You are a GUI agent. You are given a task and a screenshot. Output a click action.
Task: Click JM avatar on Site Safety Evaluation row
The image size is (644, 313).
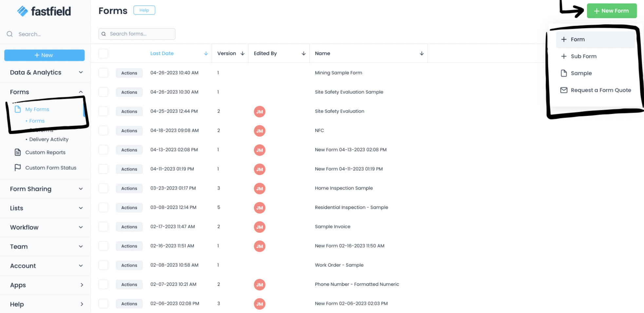click(259, 112)
